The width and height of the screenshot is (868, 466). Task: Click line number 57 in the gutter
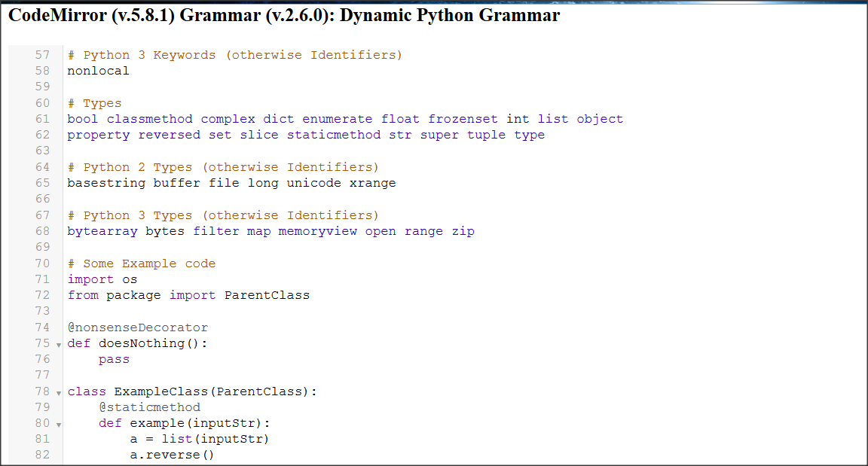(x=43, y=55)
